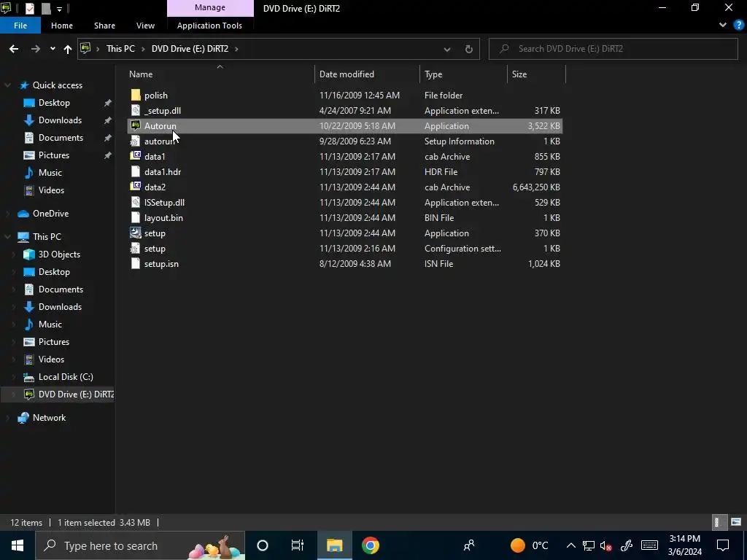
Task: Select the Autorun application icon
Action: click(x=136, y=125)
